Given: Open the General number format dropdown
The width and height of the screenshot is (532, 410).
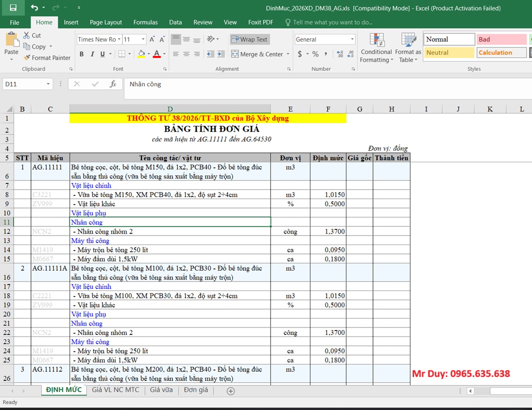Looking at the screenshot, I should (x=352, y=39).
